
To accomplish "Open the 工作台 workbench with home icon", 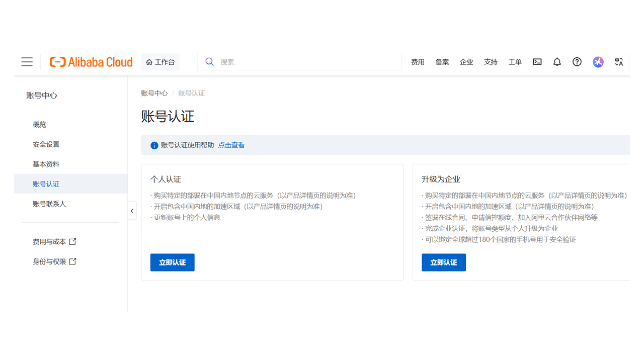I will coord(160,61).
